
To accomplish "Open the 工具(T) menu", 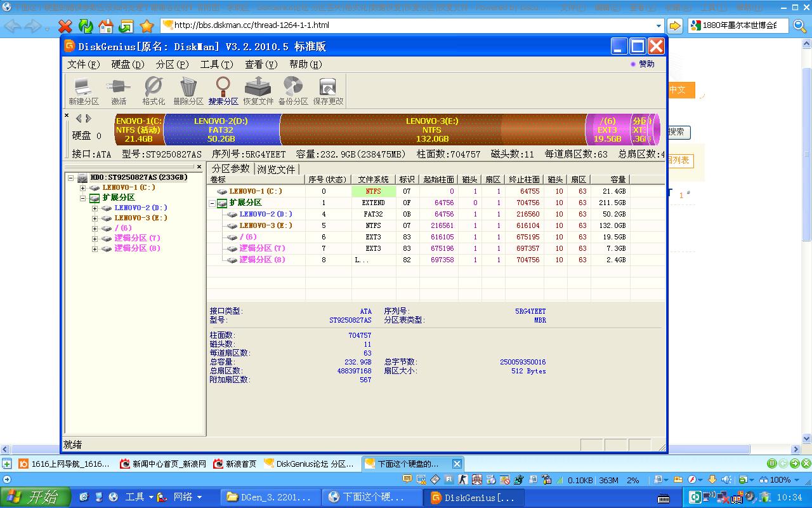I will (x=216, y=64).
